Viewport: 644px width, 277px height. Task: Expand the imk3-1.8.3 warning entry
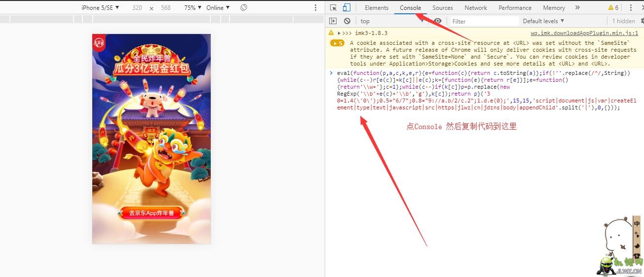pos(340,33)
